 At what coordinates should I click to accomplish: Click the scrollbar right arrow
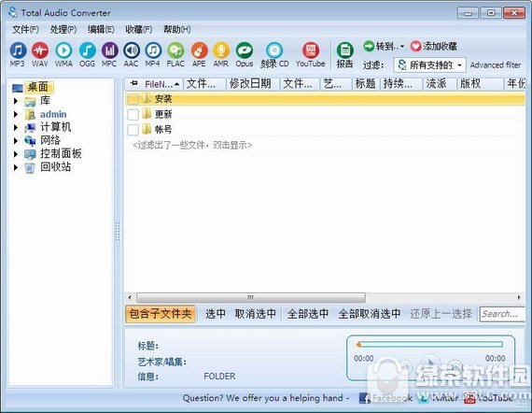(x=519, y=297)
